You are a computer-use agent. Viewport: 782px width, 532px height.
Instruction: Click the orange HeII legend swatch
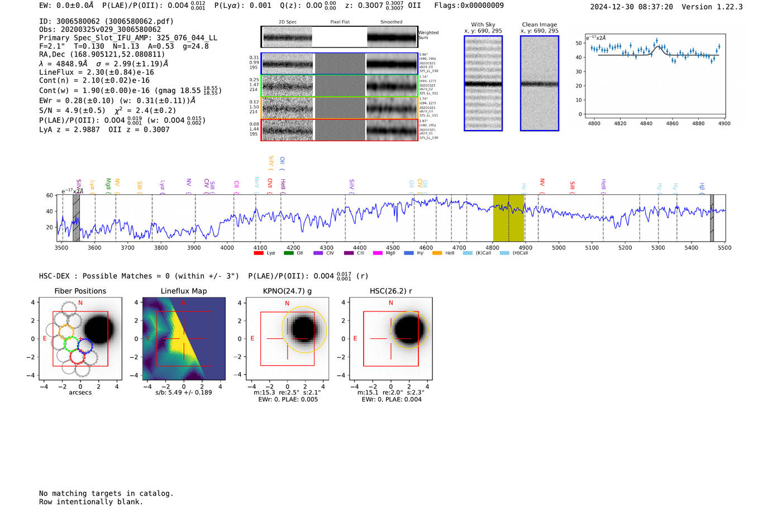tap(437, 253)
